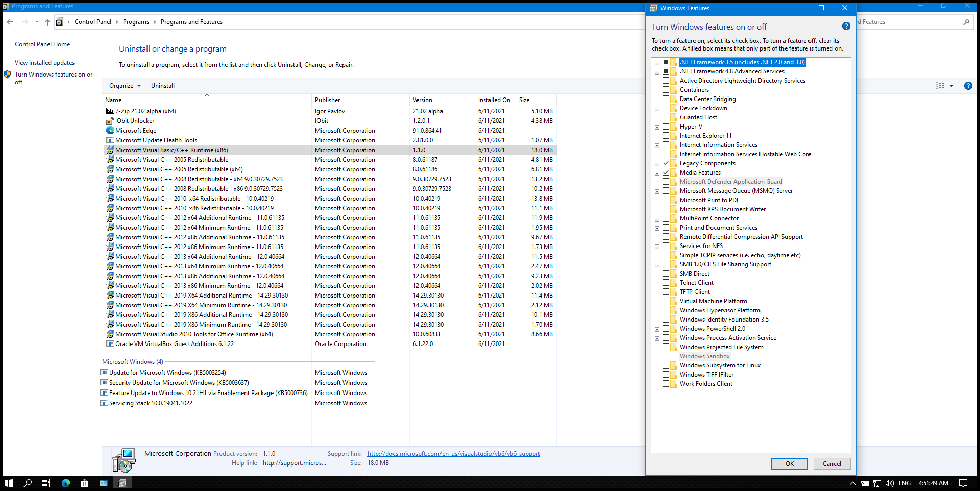The image size is (980, 491).
Task: Open View installed updates link
Action: (44, 63)
